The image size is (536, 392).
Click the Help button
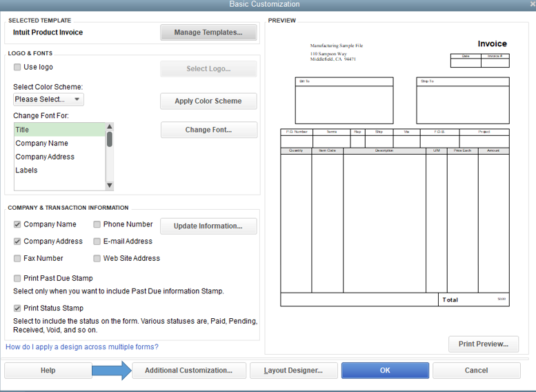[x=48, y=371]
